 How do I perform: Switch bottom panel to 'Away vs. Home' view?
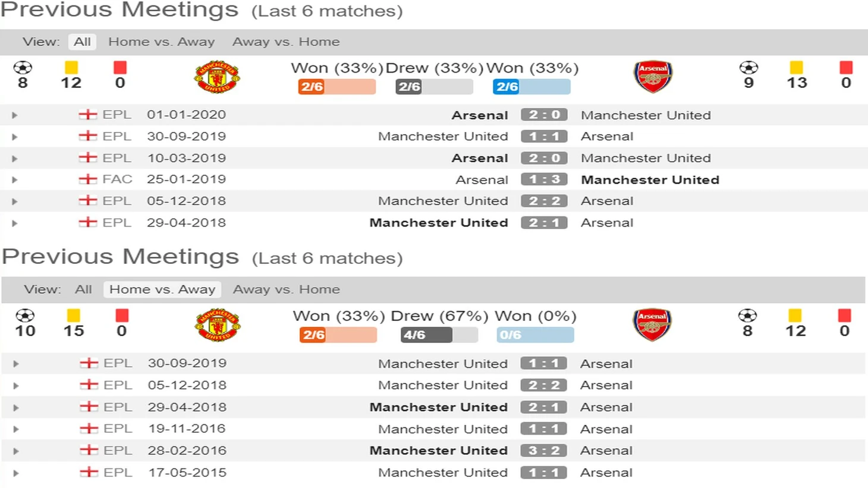click(x=287, y=289)
